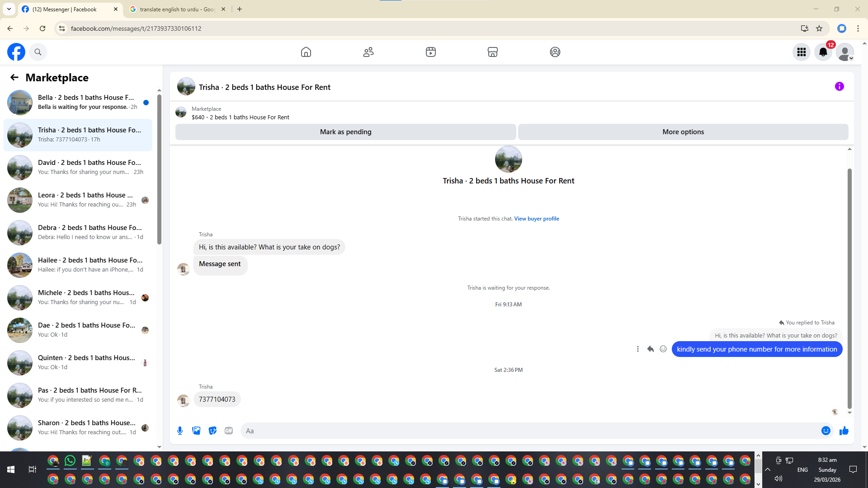Open the Windows notification center
This screenshot has height=488, width=868.
[853, 469]
